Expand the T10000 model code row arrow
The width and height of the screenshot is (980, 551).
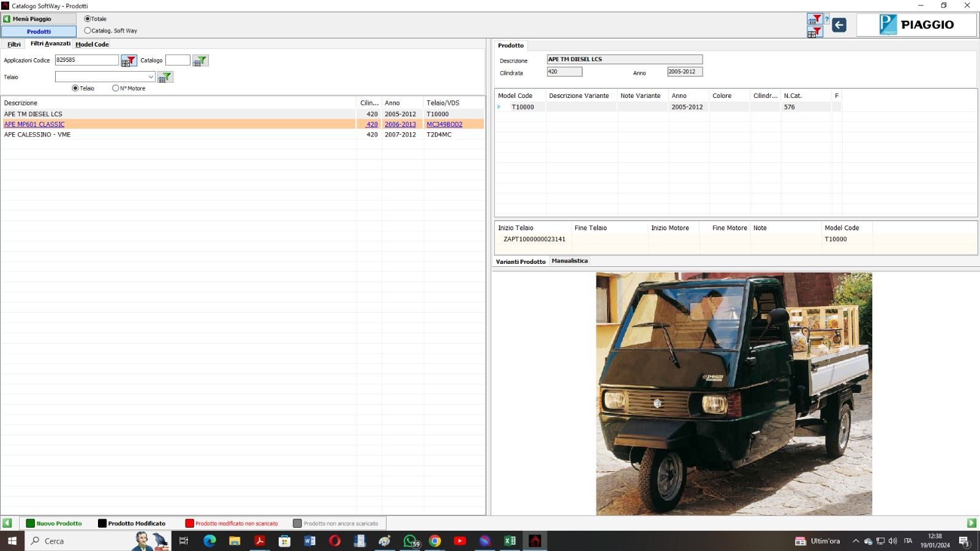pyautogui.click(x=499, y=107)
